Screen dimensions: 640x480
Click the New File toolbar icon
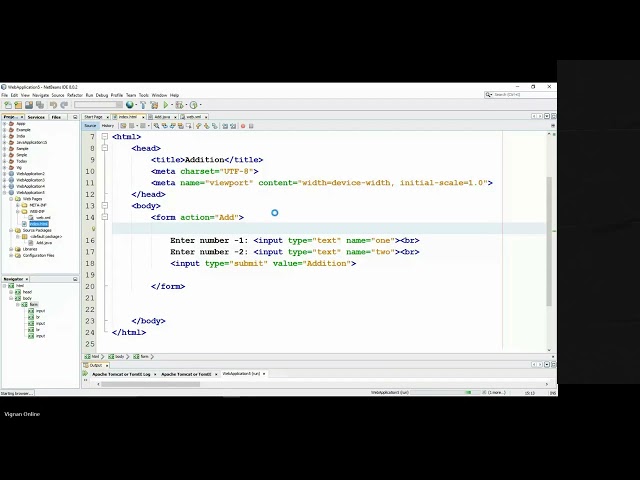pyautogui.click(x=8, y=105)
